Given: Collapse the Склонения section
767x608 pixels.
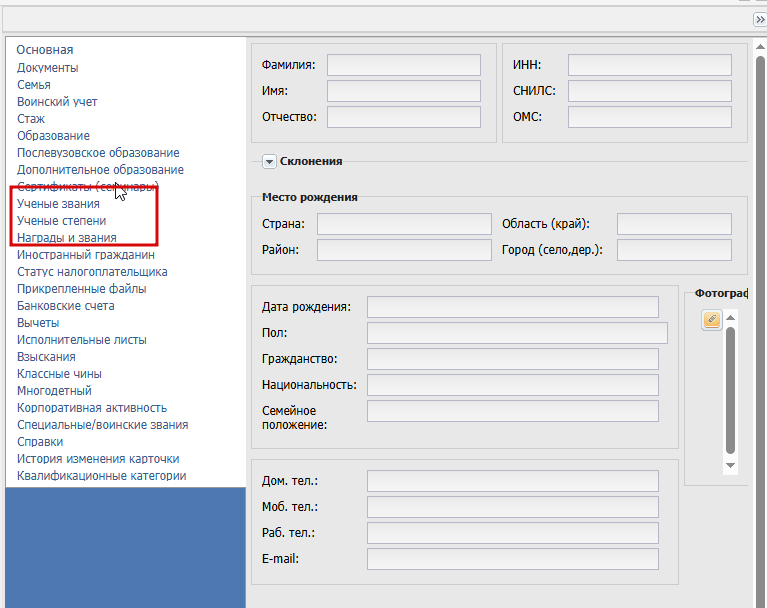Looking at the screenshot, I should [269, 161].
